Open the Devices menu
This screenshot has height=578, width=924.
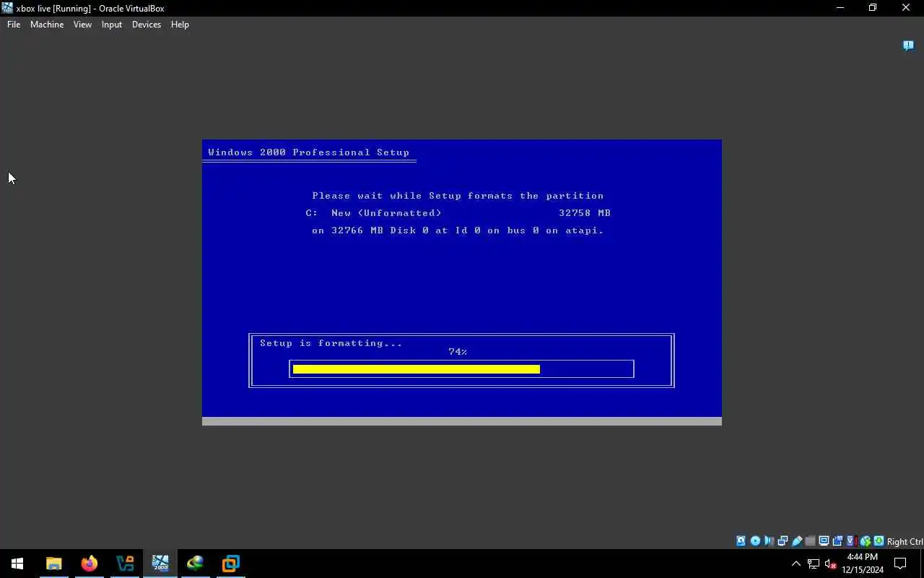147,25
